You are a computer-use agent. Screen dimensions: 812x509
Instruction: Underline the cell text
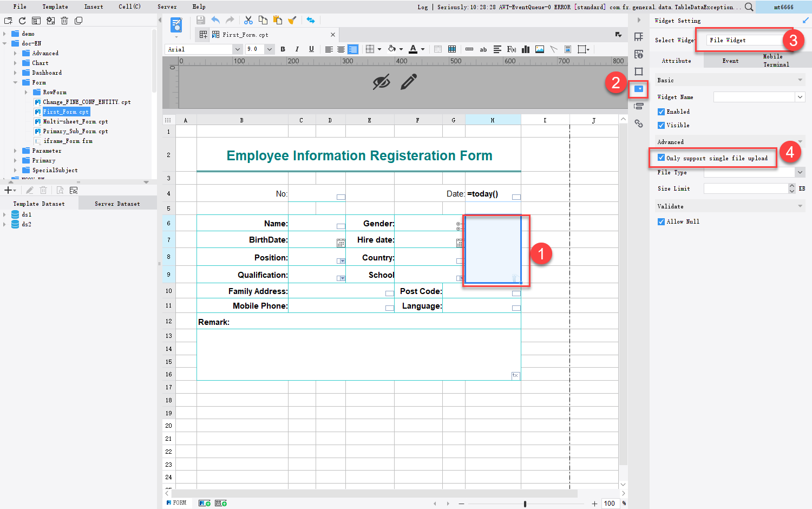(x=311, y=49)
